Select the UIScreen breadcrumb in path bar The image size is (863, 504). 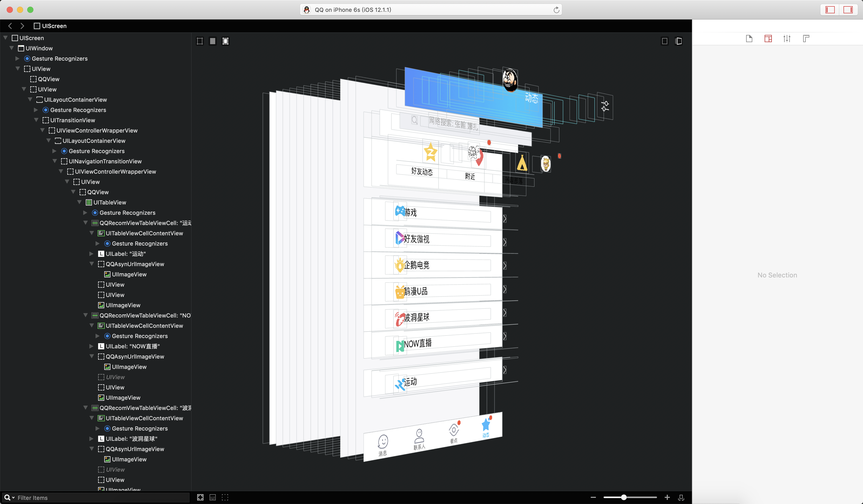click(x=50, y=26)
